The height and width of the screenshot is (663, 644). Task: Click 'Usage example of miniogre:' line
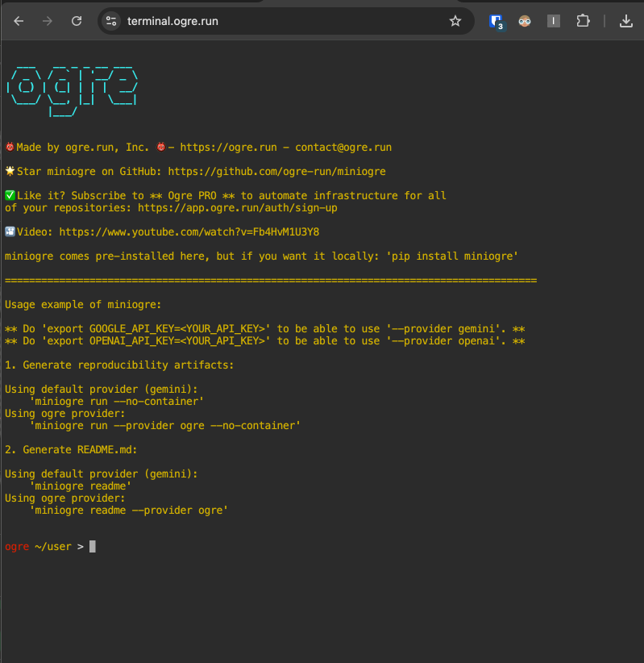83,305
